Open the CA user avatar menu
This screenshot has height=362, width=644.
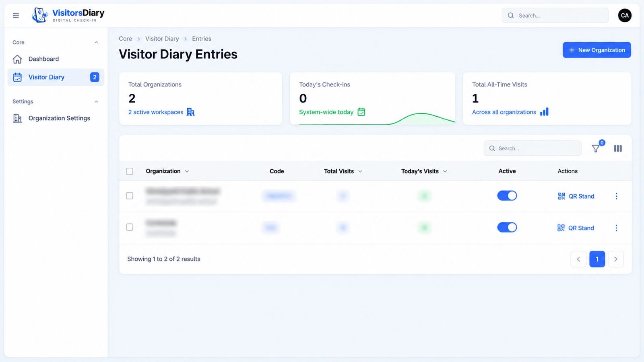(625, 15)
